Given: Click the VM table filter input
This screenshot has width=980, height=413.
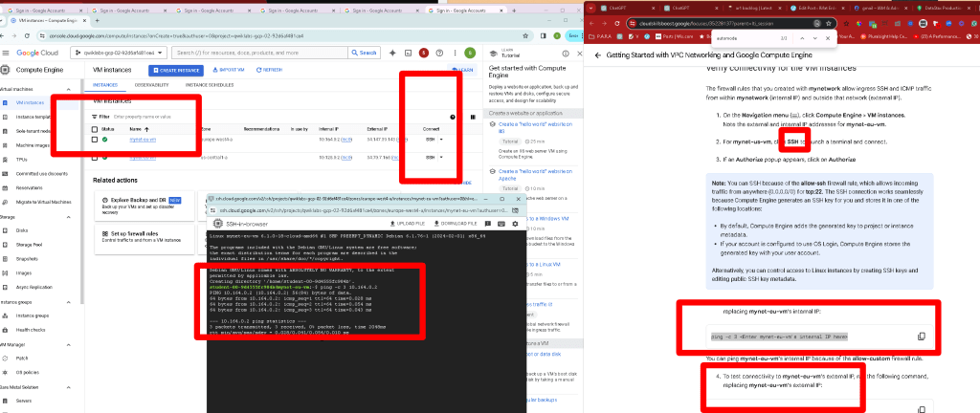Looking at the screenshot, I should click(143, 117).
